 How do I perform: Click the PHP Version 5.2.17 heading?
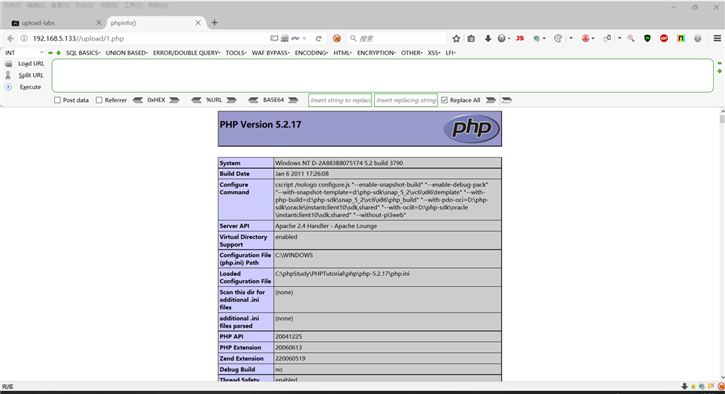[x=260, y=124]
